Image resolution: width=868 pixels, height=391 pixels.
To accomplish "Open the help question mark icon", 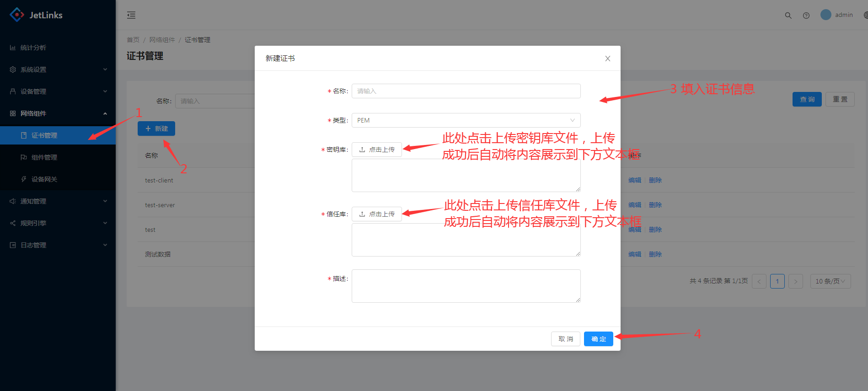I will click(806, 15).
